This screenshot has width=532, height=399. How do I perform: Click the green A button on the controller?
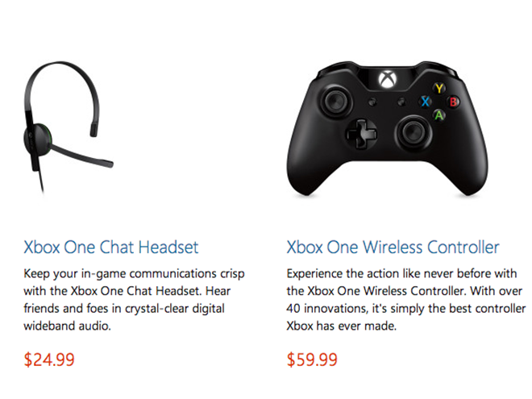point(438,114)
